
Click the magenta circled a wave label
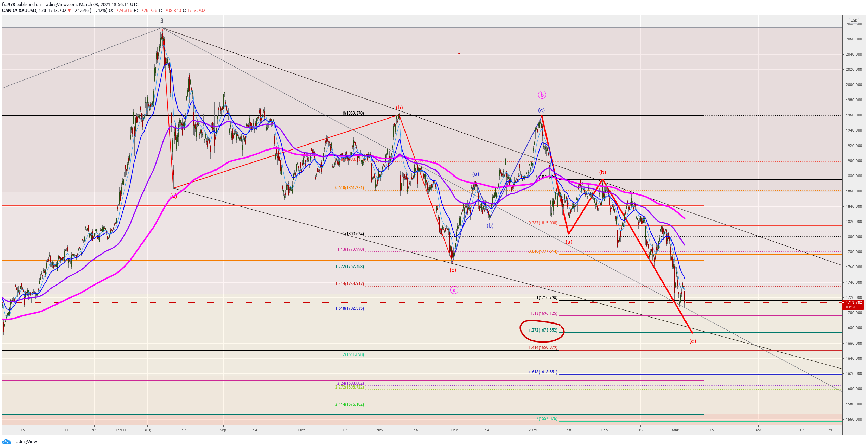pyautogui.click(x=454, y=290)
